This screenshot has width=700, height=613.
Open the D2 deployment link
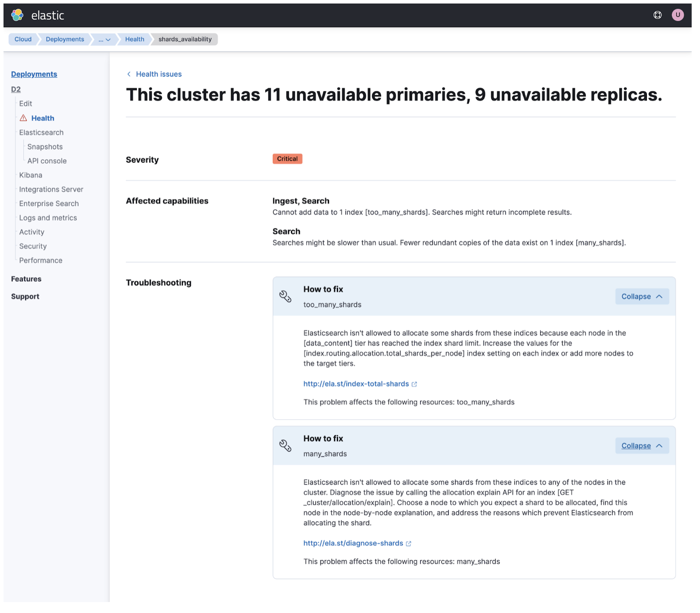[16, 89]
